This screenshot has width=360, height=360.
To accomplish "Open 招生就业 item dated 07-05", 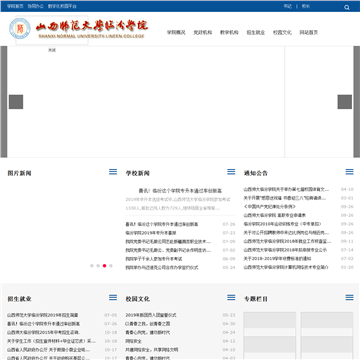I will click(43, 315).
